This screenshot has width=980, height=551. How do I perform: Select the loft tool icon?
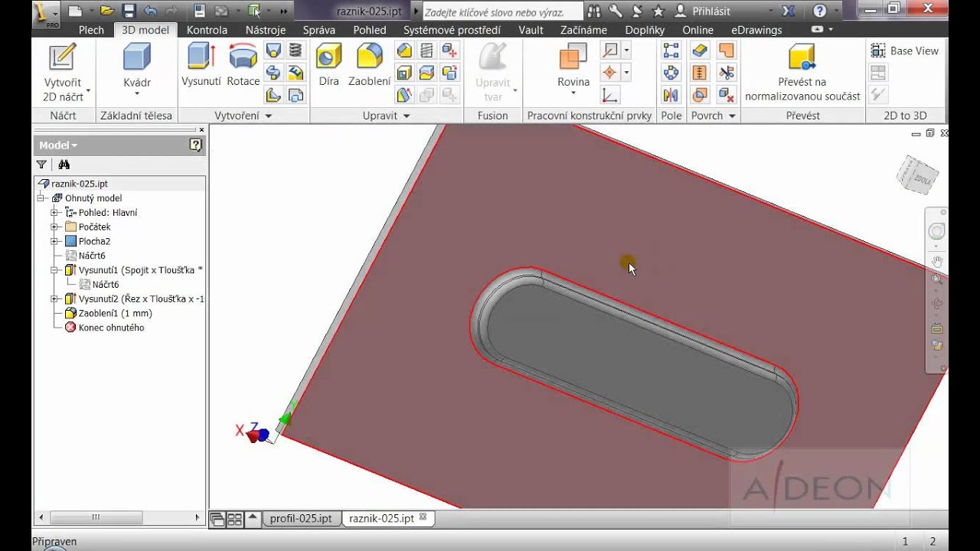[x=273, y=51]
